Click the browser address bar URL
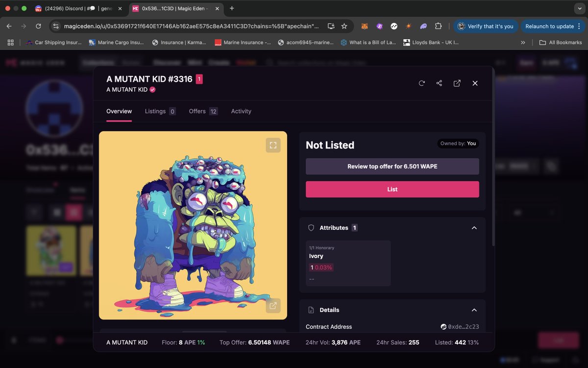The width and height of the screenshot is (588, 368). pyautogui.click(x=191, y=26)
